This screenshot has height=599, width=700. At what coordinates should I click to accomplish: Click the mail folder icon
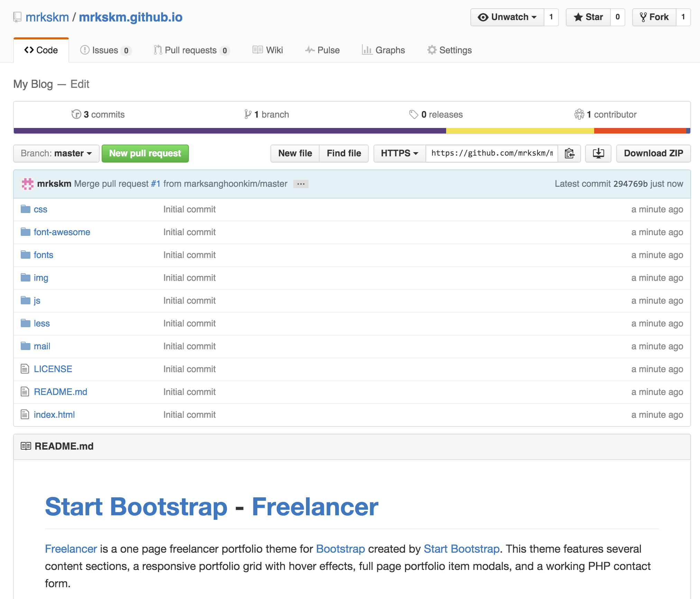[25, 346]
